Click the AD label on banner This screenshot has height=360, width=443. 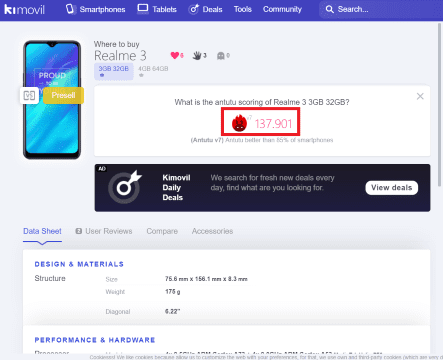tap(102, 169)
